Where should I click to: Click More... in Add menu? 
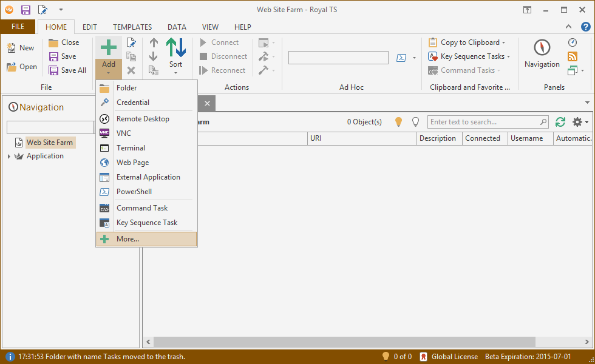coord(146,239)
